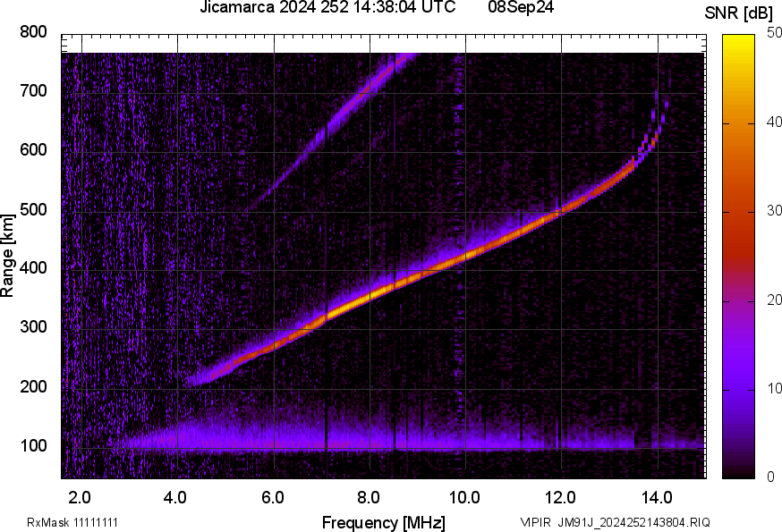Click the 800 km range tick label
The image size is (782, 532).
[32, 32]
